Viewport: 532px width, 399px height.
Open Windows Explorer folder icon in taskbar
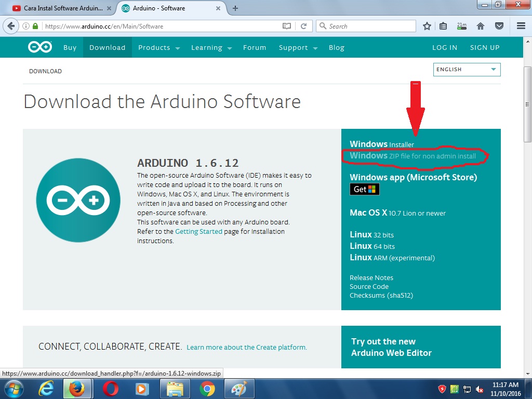click(175, 389)
